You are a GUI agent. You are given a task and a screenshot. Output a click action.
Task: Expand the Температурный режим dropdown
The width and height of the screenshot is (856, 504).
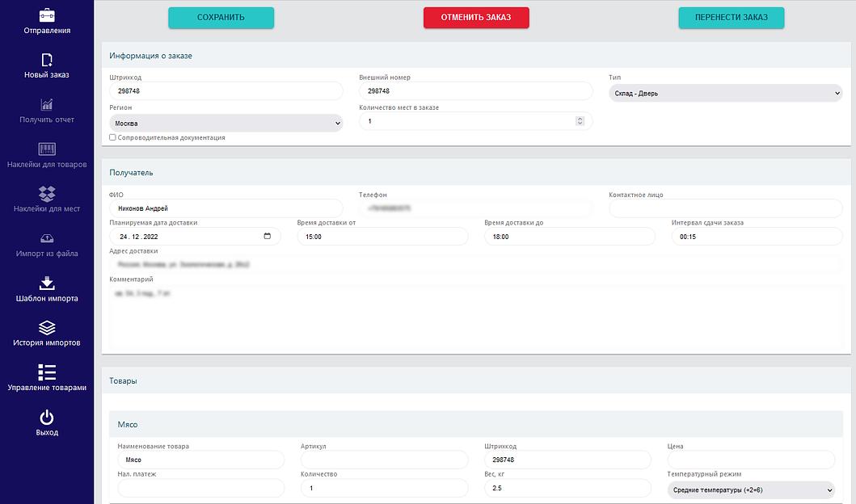751,489
